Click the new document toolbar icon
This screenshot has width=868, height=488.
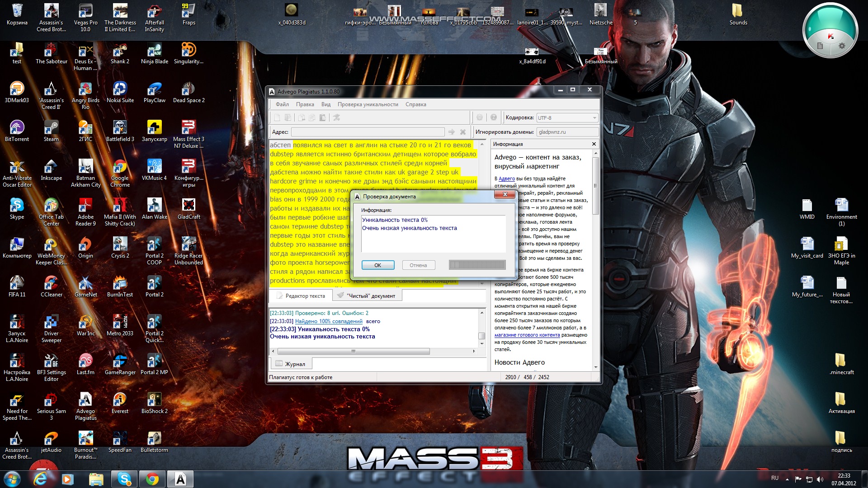coord(277,117)
